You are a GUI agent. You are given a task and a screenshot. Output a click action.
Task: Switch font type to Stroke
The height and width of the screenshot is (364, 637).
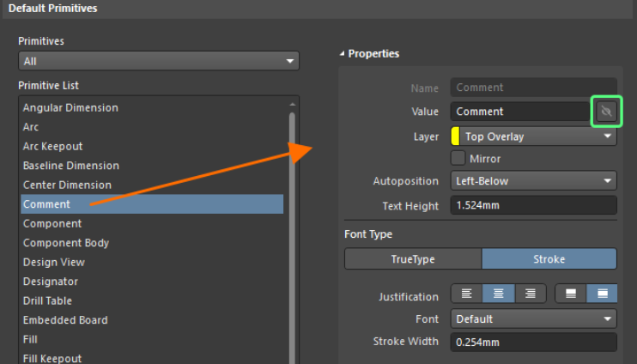549,259
